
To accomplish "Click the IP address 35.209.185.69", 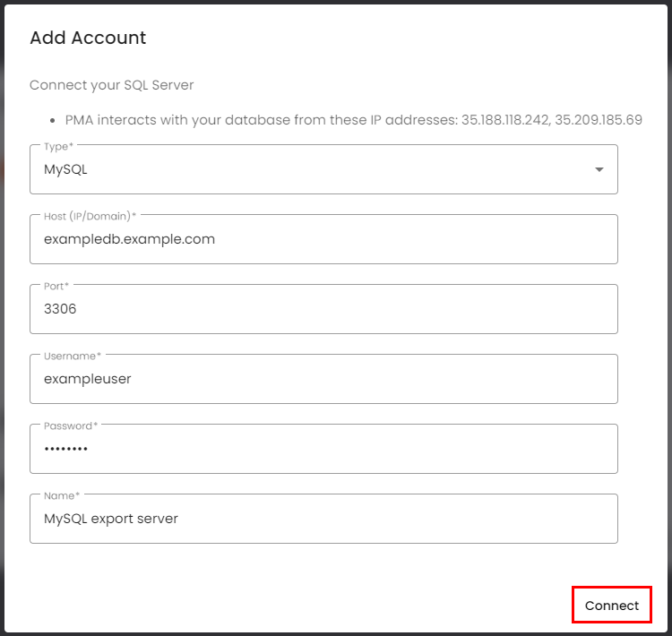I will coord(599,120).
